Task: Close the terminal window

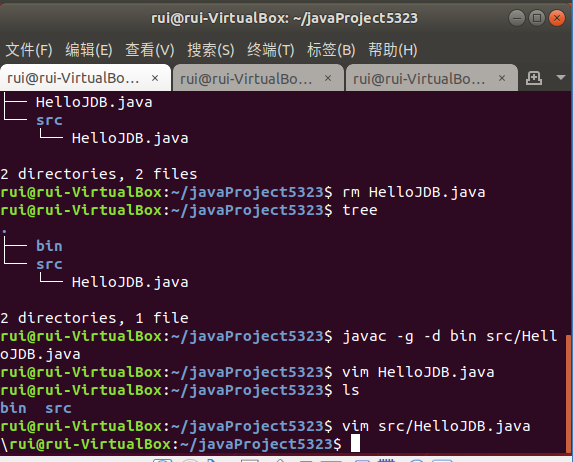Action: tap(557, 18)
